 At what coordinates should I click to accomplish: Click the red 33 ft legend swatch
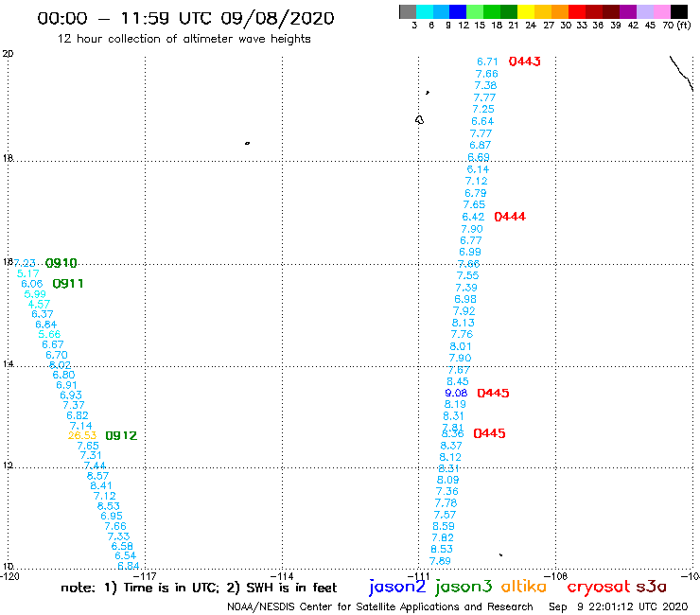click(577, 11)
